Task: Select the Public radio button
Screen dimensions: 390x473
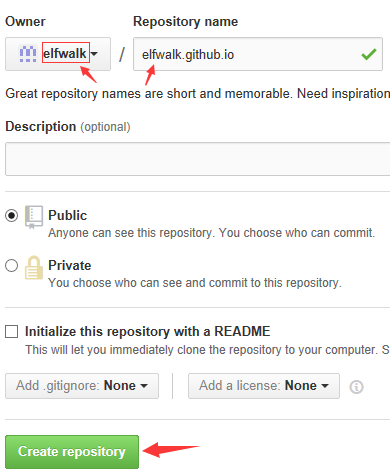Action: (11, 215)
